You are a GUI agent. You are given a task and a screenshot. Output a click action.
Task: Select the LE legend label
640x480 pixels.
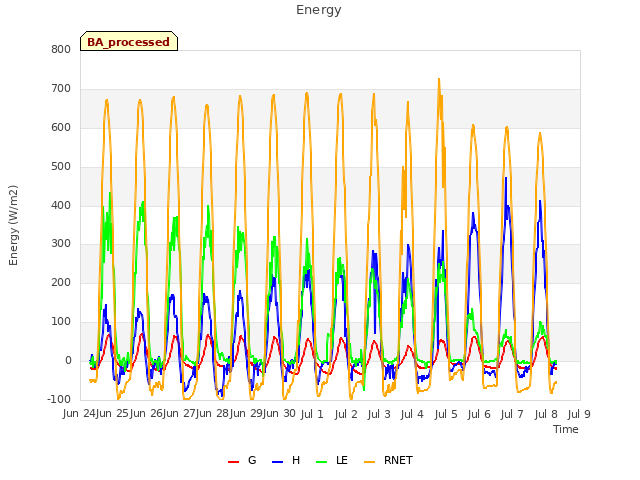point(342,460)
